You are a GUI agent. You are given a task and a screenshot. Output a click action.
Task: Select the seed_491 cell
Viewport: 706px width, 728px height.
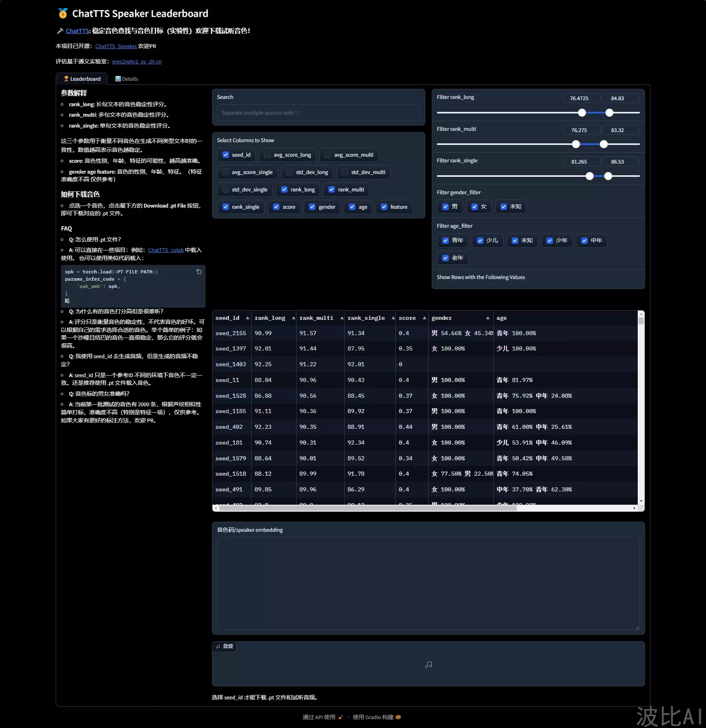231,490
